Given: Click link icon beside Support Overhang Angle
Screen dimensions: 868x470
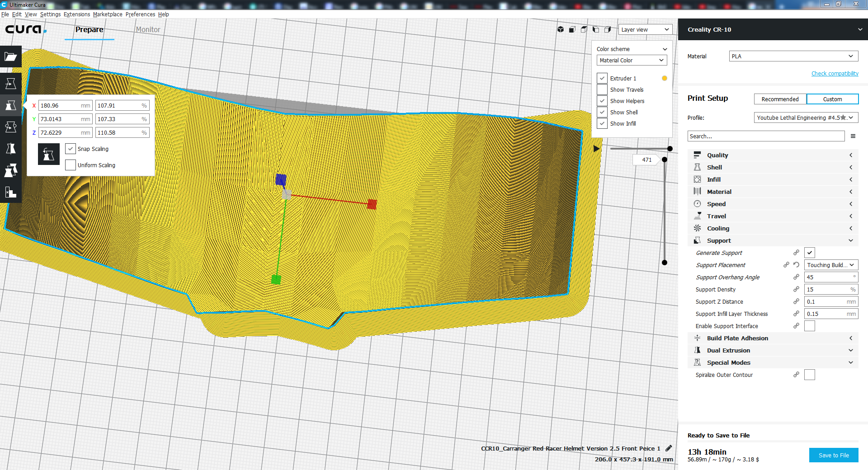Looking at the screenshot, I should [796, 277].
